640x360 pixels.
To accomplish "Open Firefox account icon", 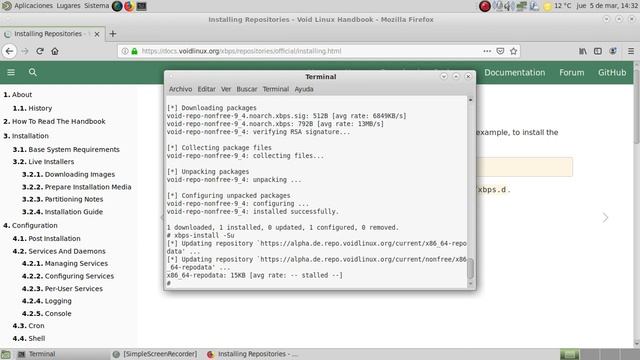I will pos(613,51).
